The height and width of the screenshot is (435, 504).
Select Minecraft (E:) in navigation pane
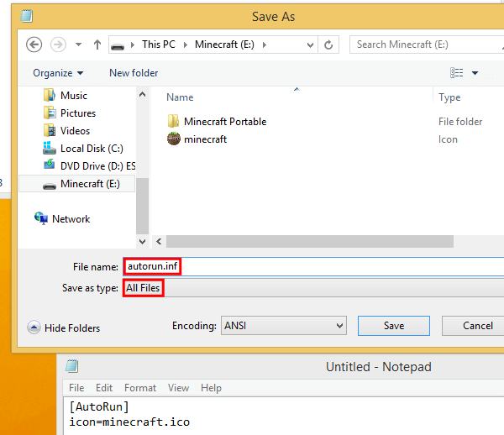point(77,184)
